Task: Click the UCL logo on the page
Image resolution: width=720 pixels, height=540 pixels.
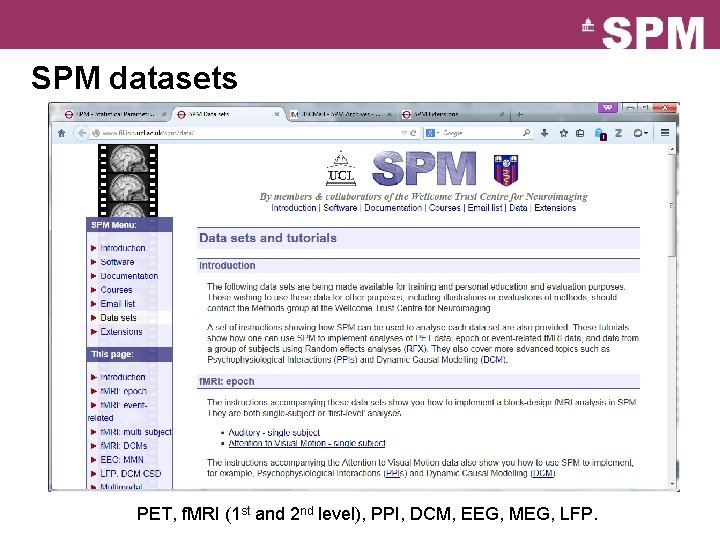Action: [341, 169]
